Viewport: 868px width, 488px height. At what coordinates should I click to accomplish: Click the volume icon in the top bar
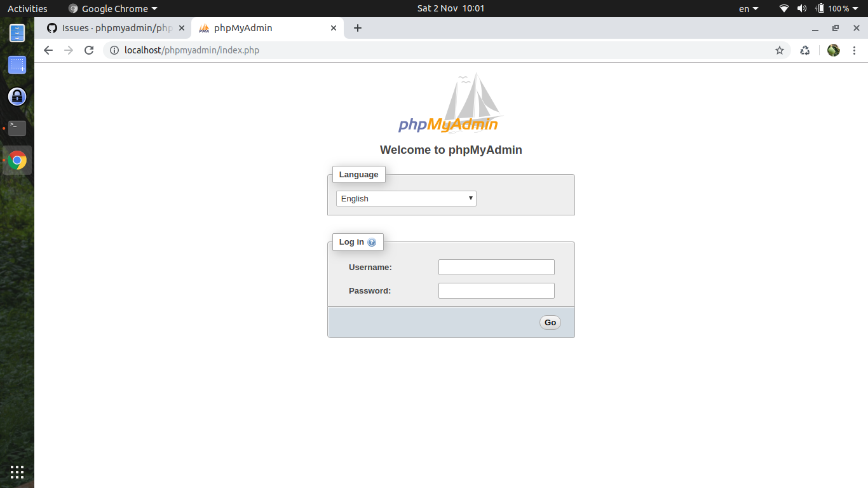[x=801, y=8]
